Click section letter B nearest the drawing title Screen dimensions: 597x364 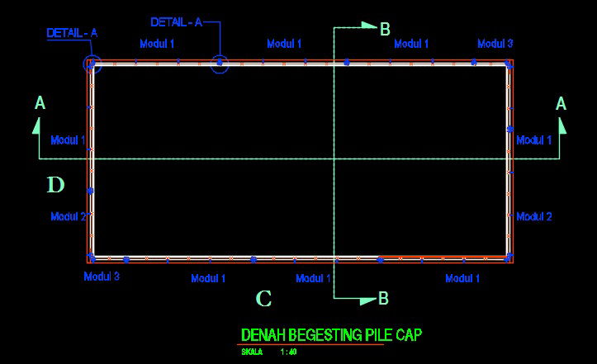(384, 299)
